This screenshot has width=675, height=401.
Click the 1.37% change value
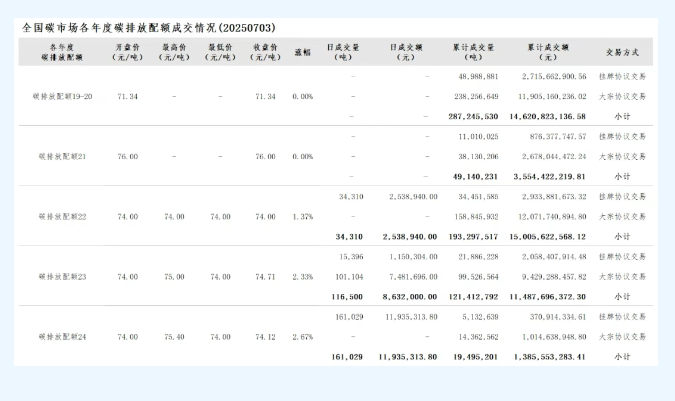(x=303, y=217)
